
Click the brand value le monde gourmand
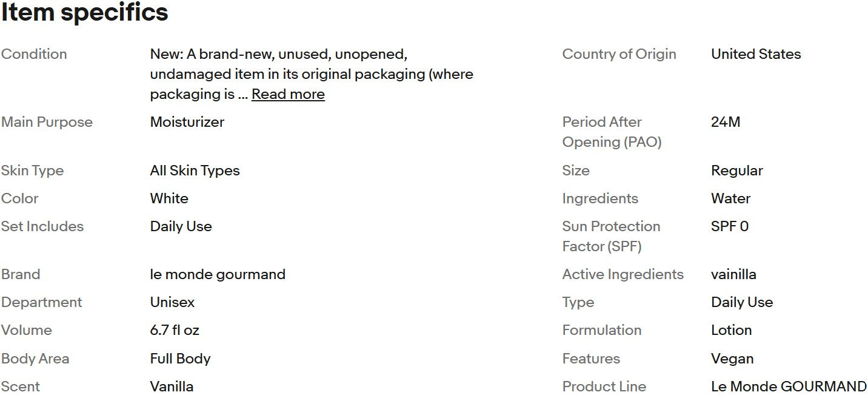(218, 274)
